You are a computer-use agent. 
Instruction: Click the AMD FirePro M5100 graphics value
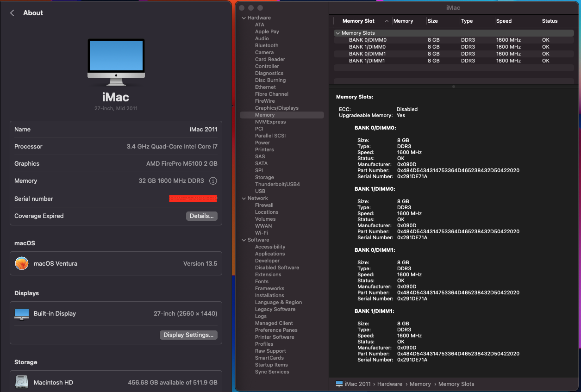pyautogui.click(x=182, y=164)
